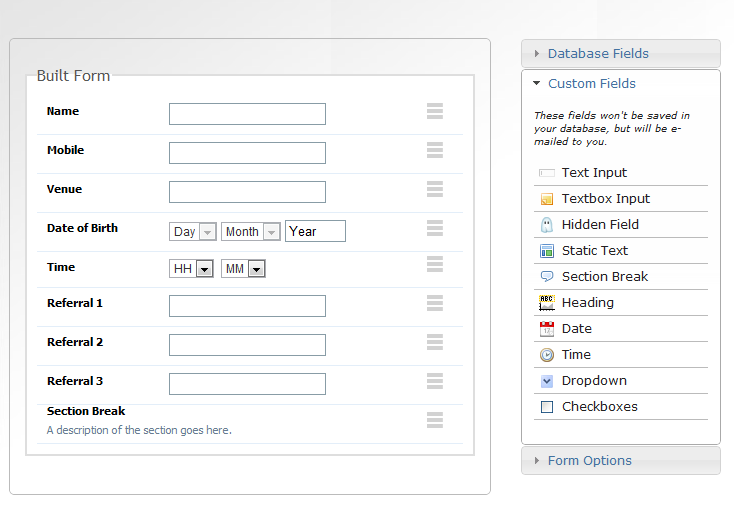734x511 pixels.
Task: Add a Textbox Input custom field
Action: click(x=621, y=199)
